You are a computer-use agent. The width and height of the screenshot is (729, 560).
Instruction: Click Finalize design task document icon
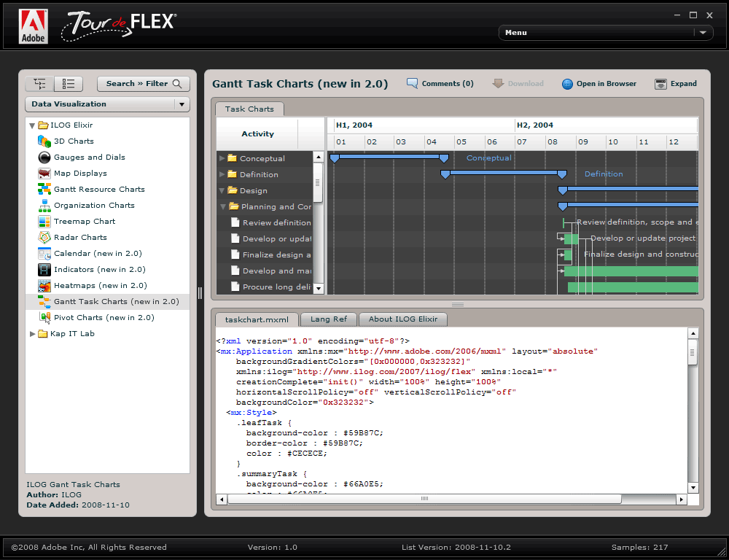click(235, 255)
